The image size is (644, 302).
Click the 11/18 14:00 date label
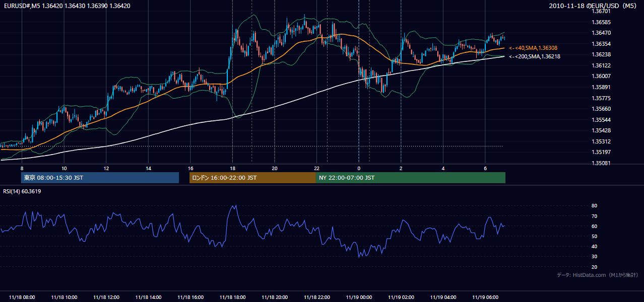(148, 297)
